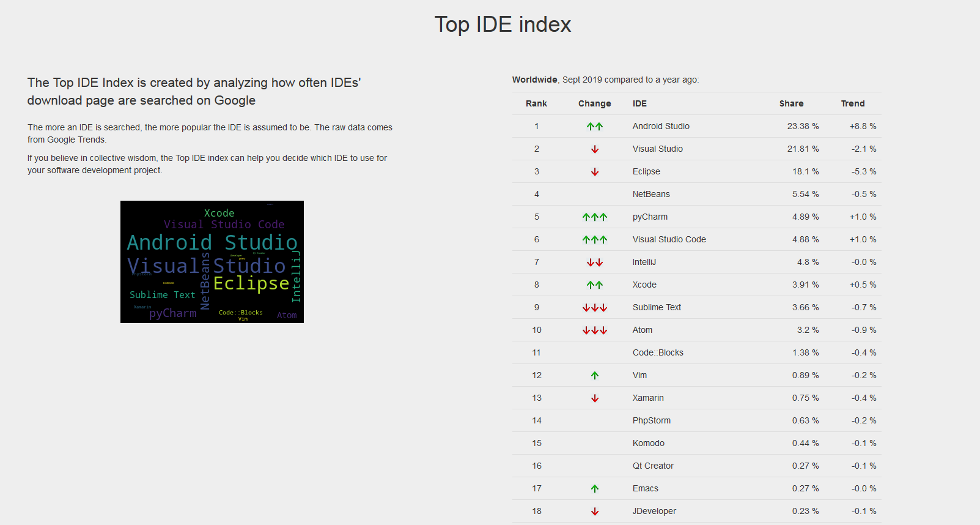Click the triple green arrows for Visual Studio Code
Image resolution: width=980 pixels, height=525 pixels.
tap(595, 240)
